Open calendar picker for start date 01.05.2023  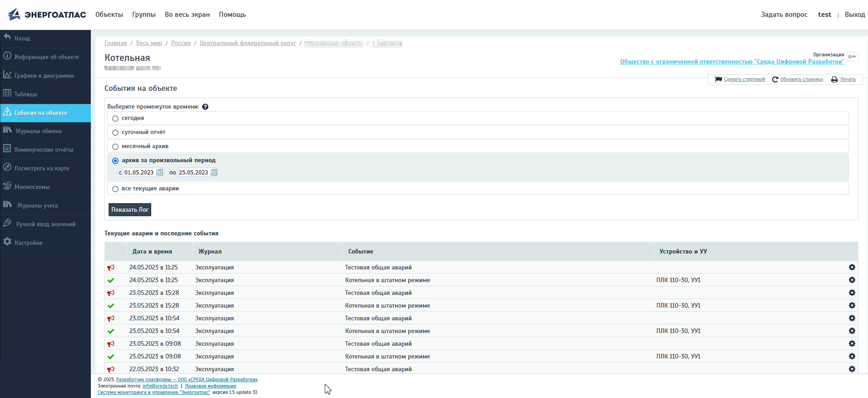[x=159, y=173]
